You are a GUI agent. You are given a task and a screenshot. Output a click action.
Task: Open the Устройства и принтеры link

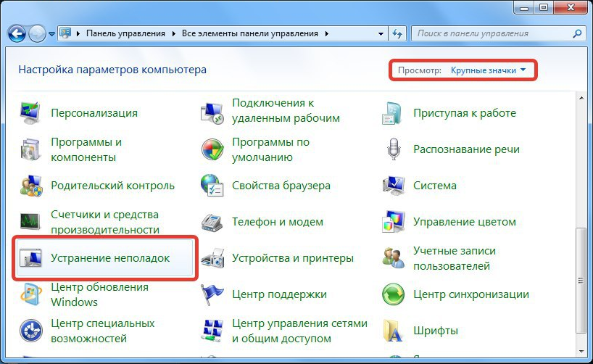click(293, 258)
